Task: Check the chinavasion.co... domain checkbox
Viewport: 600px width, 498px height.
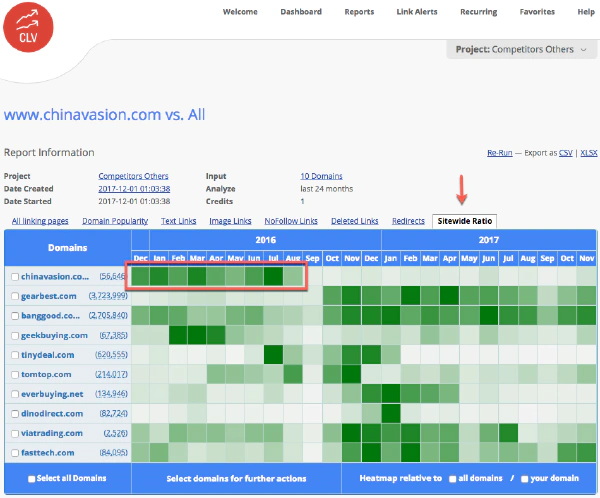Action: point(15,276)
